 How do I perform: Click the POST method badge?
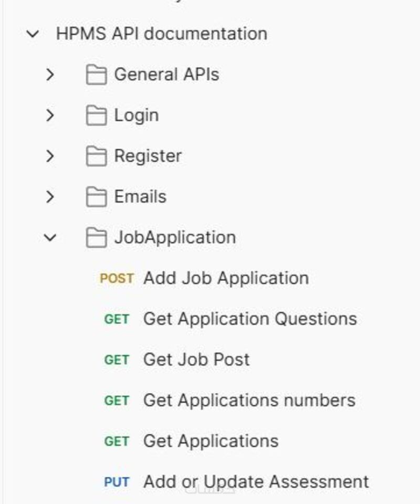coord(117,278)
